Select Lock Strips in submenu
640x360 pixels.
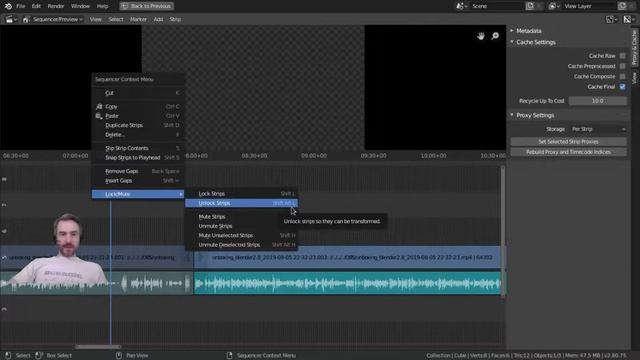[x=241, y=194]
